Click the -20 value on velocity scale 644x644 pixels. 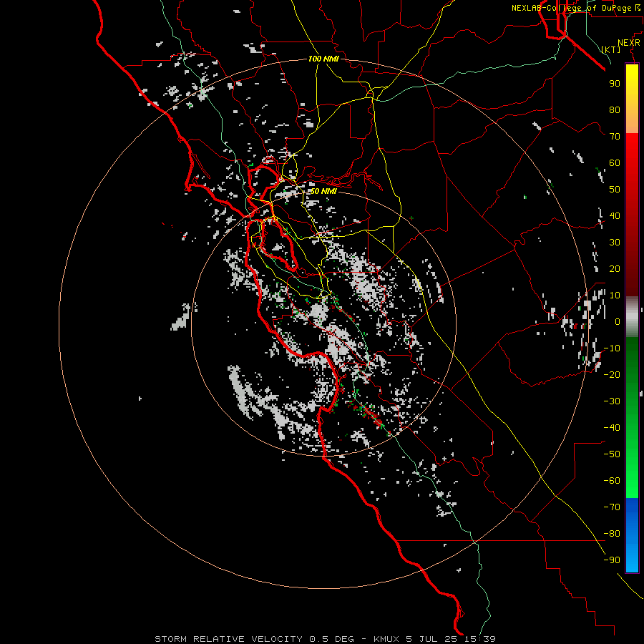612,374
